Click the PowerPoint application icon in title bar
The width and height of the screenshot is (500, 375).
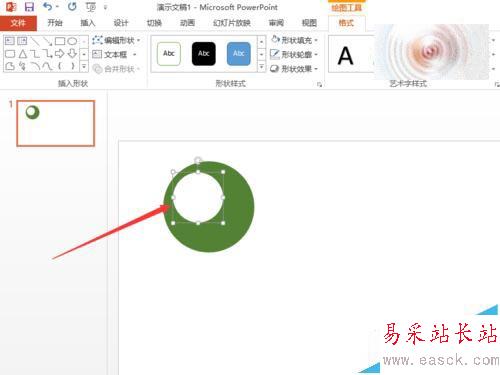point(11,7)
